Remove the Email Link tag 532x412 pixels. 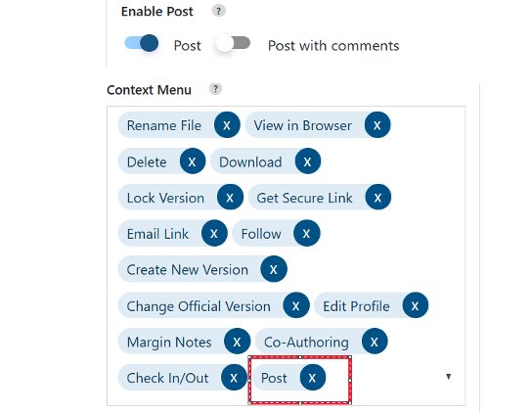pyautogui.click(x=214, y=233)
